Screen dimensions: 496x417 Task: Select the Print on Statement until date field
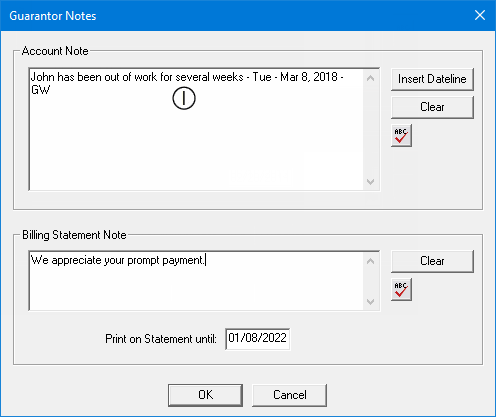[257, 339]
